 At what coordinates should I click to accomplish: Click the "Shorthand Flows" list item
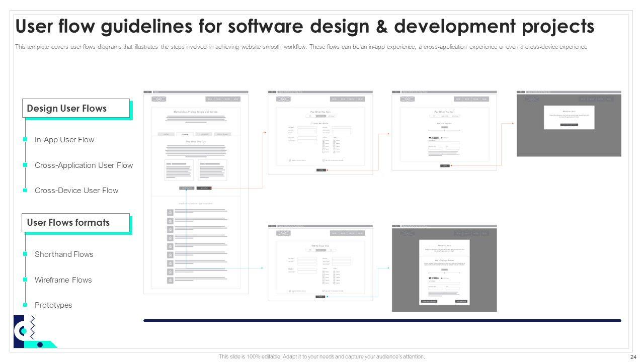pyautogui.click(x=64, y=254)
